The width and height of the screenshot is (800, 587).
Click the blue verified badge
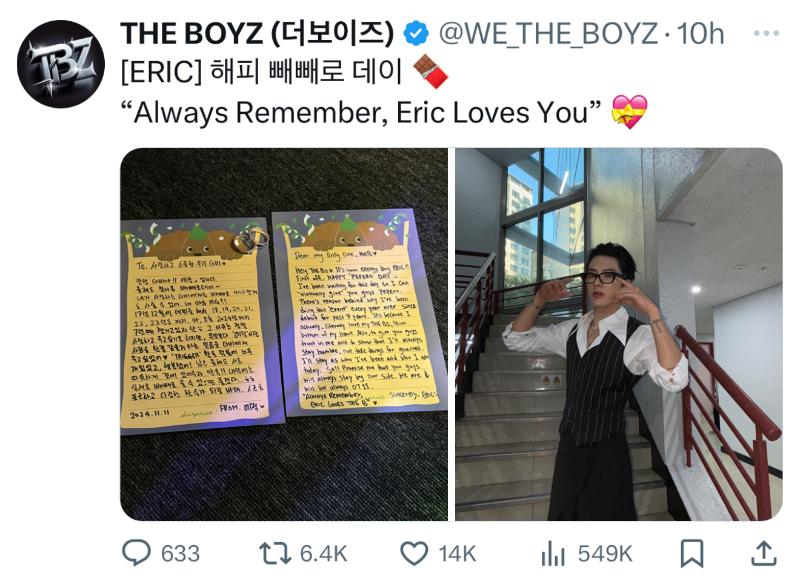click(x=416, y=34)
